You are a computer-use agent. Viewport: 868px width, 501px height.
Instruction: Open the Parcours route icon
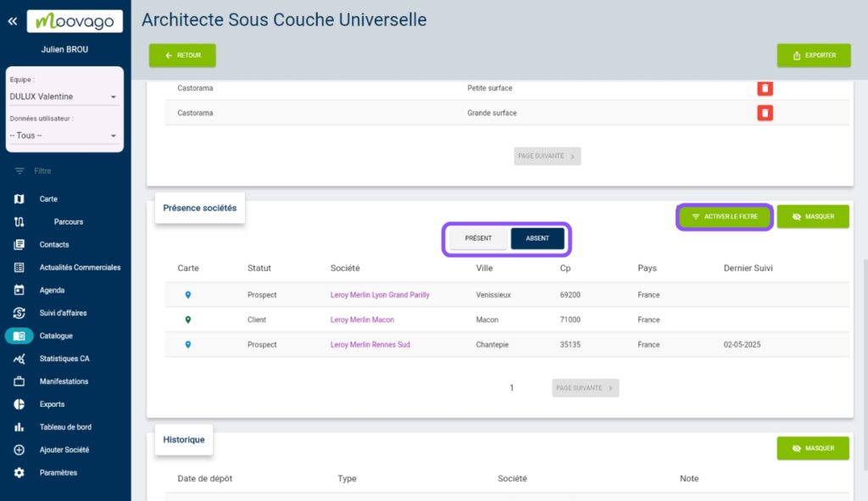(19, 221)
